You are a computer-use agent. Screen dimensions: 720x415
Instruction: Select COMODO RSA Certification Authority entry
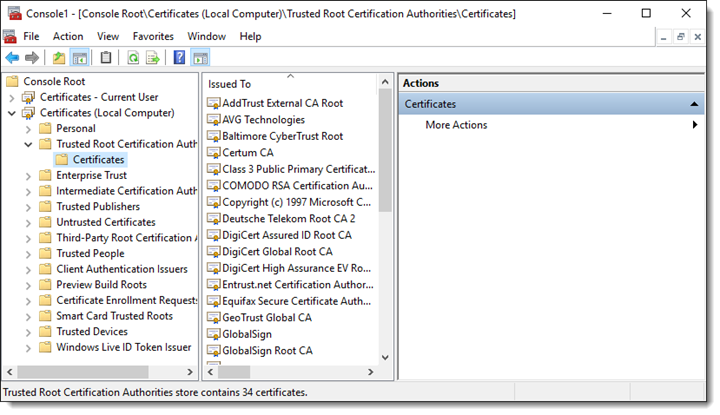click(298, 185)
